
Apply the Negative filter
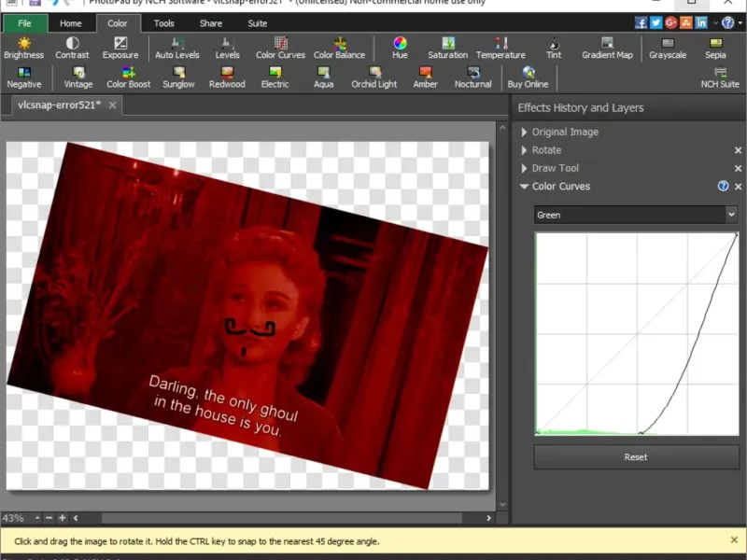coord(23,77)
